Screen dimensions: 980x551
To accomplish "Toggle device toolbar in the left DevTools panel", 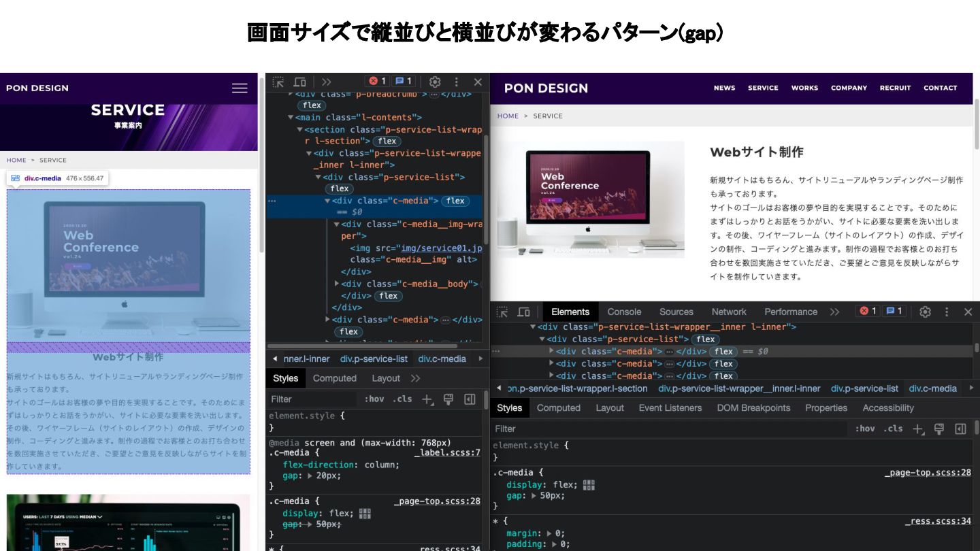I will point(299,82).
